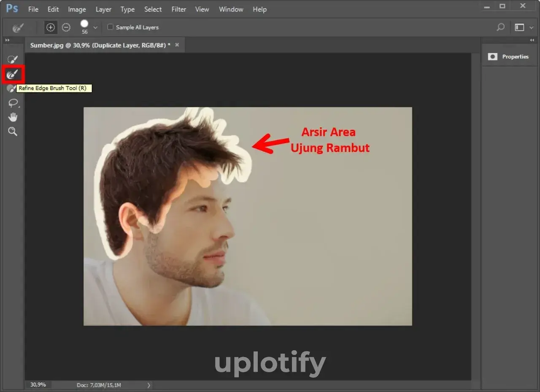The image size is (540, 392).
Task: Click the Properties panel mask icon
Action: (493, 56)
